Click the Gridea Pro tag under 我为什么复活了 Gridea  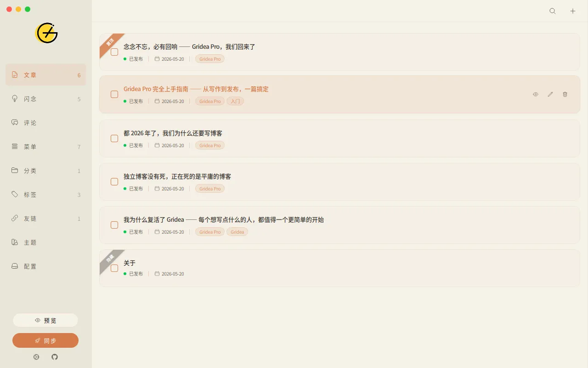[210, 232]
